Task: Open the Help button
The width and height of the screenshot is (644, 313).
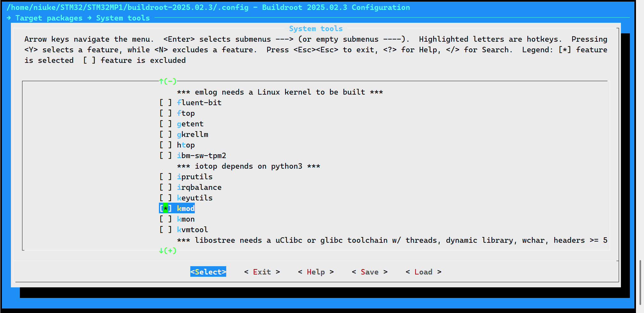Action: coord(316,272)
